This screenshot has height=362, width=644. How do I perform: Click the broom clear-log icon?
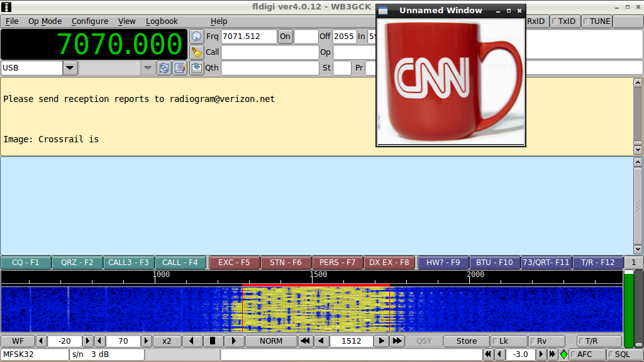coord(196,52)
